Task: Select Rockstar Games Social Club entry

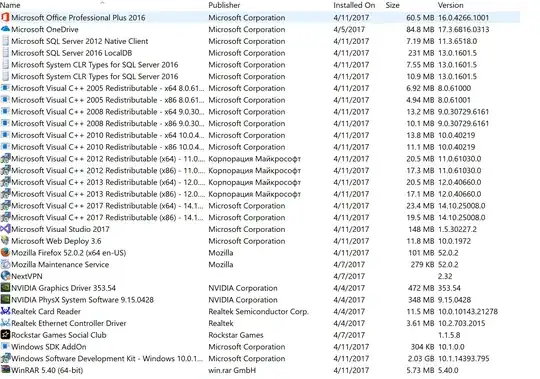Action: click(x=59, y=335)
